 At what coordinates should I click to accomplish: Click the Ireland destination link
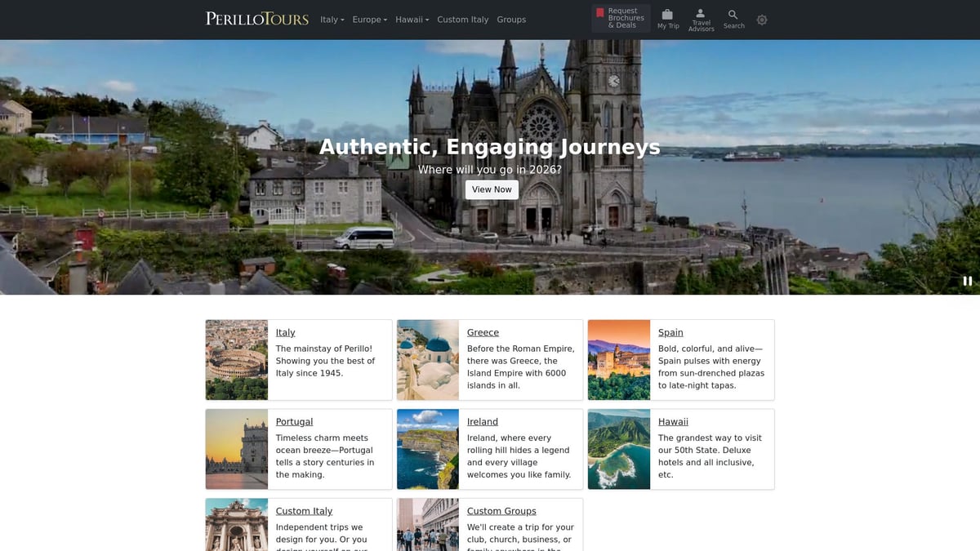(482, 421)
